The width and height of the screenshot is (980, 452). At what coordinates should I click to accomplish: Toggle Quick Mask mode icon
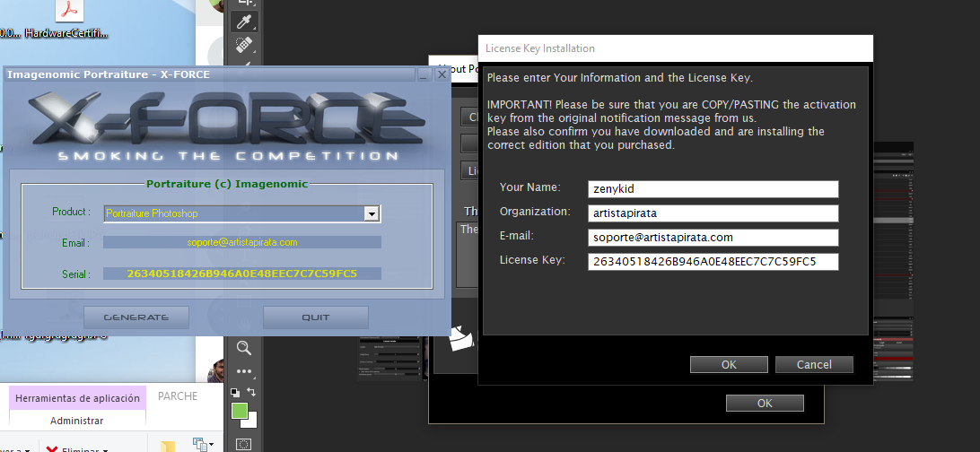[243, 445]
